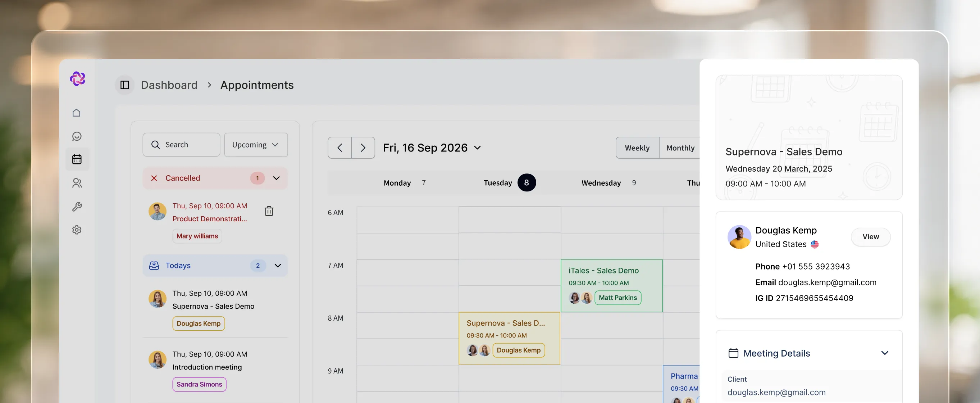Click the magnifier icon in Search

[155, 145]
